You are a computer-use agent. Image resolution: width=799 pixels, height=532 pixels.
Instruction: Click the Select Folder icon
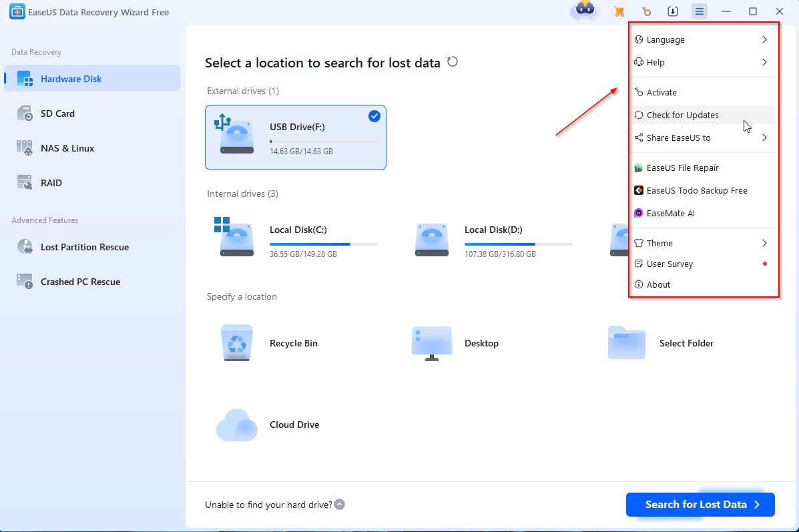pos(626,342)
